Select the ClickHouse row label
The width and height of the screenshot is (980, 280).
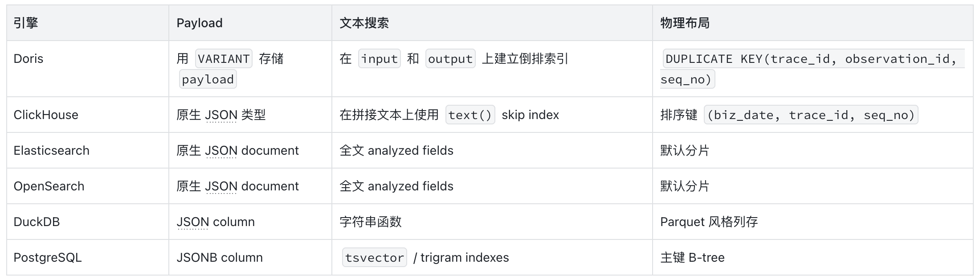pyautogui.click(x=46, y=115)
